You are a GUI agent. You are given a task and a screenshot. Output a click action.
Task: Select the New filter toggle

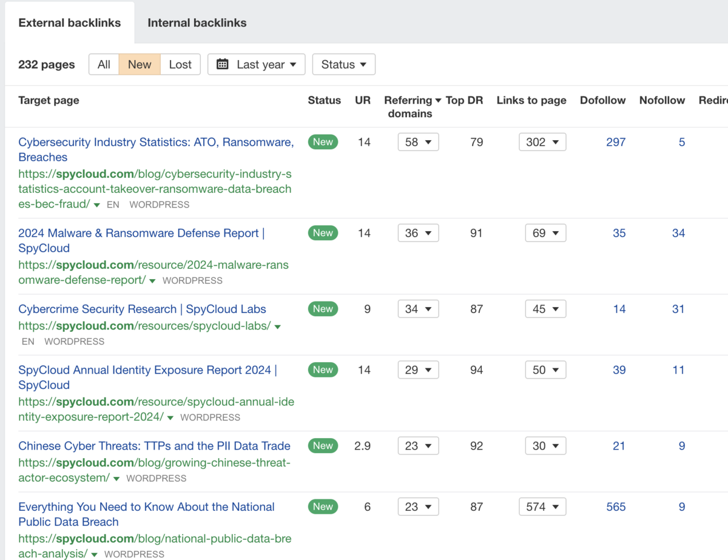coord(140,64)
